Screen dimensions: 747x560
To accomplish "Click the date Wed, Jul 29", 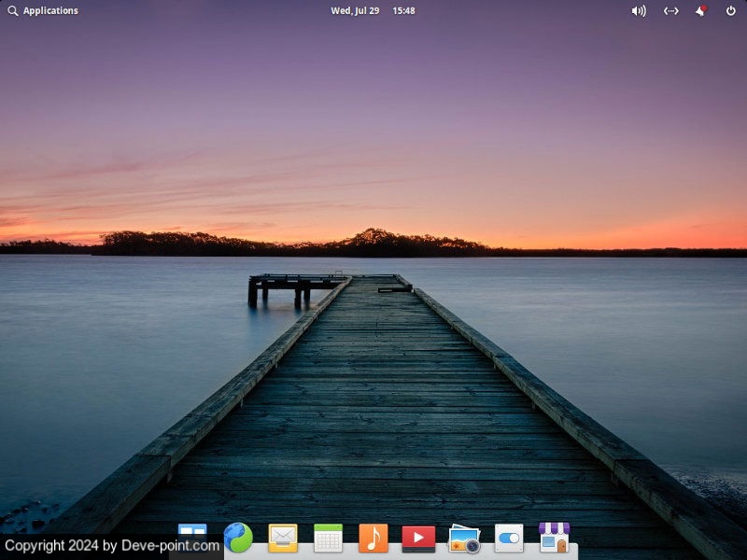I will click(355, 11).
